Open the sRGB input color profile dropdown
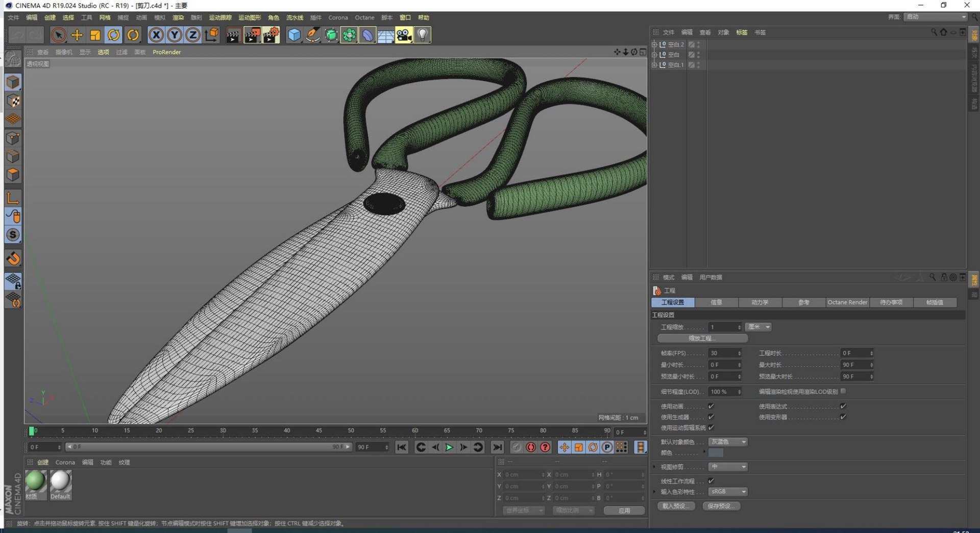 pos(728,492)
